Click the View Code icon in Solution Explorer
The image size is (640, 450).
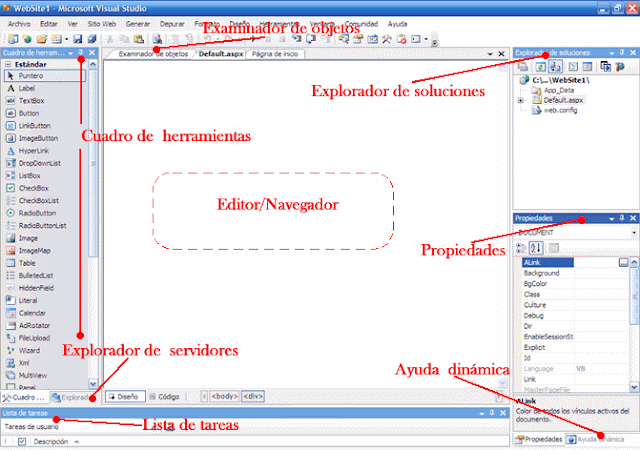point(573,67)
